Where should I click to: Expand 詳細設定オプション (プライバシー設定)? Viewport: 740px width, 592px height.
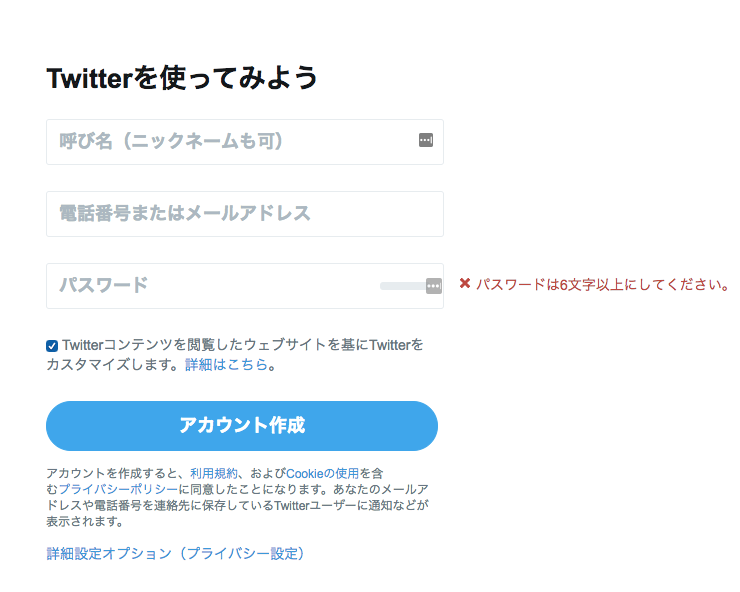175,553
